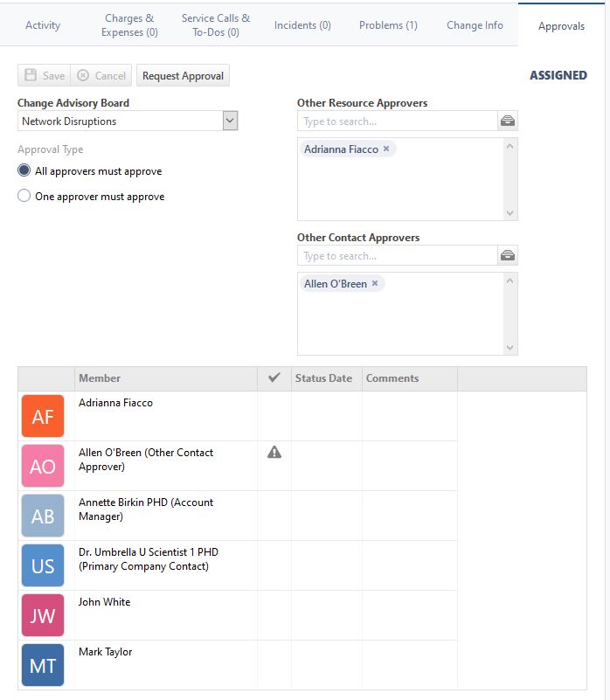Viewport: 610px width, 700px height.
Task: Remove Allen O'Breen from contact approvers
Action: (375, 284)
